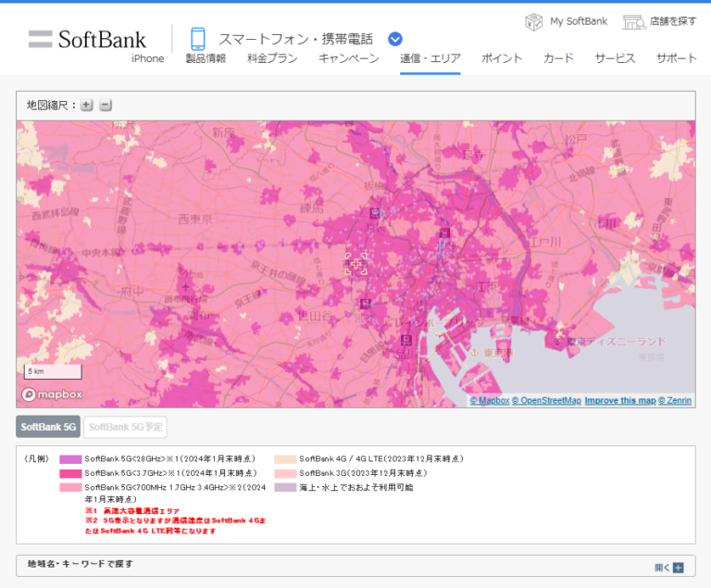This screenshot has width=711, height=588.
Task: Toggle SoftBank 5G coverage layer
Action: pos(48,427)
